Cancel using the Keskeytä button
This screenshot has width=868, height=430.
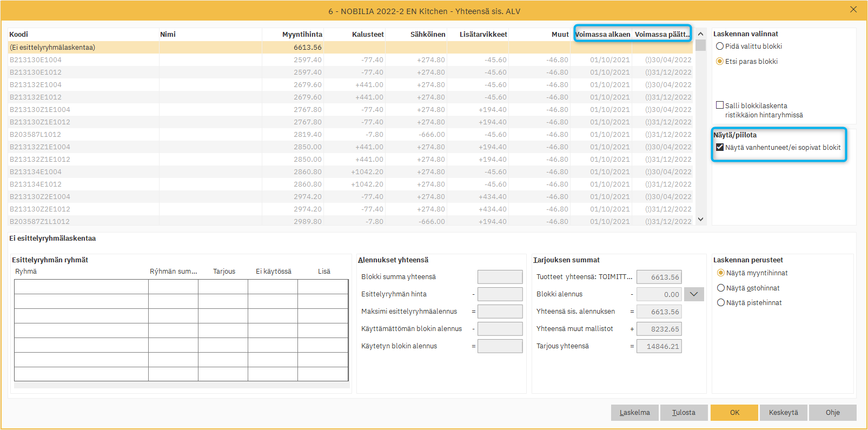(783, 413)
